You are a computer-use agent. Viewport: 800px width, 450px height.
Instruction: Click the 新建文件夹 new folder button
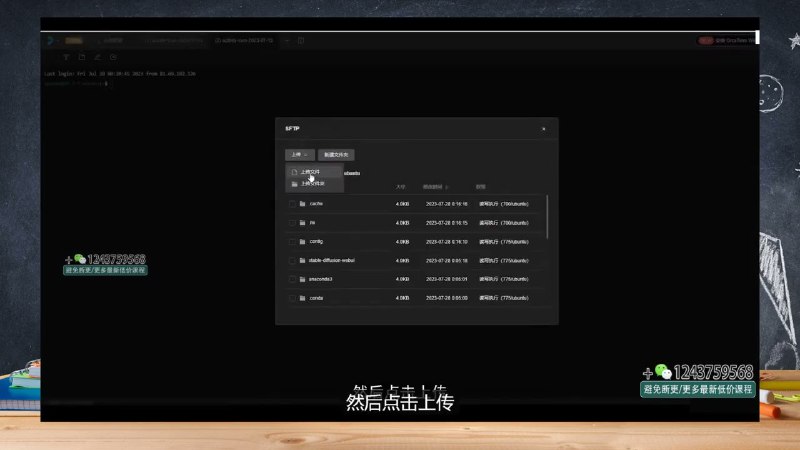pos(336,155)
